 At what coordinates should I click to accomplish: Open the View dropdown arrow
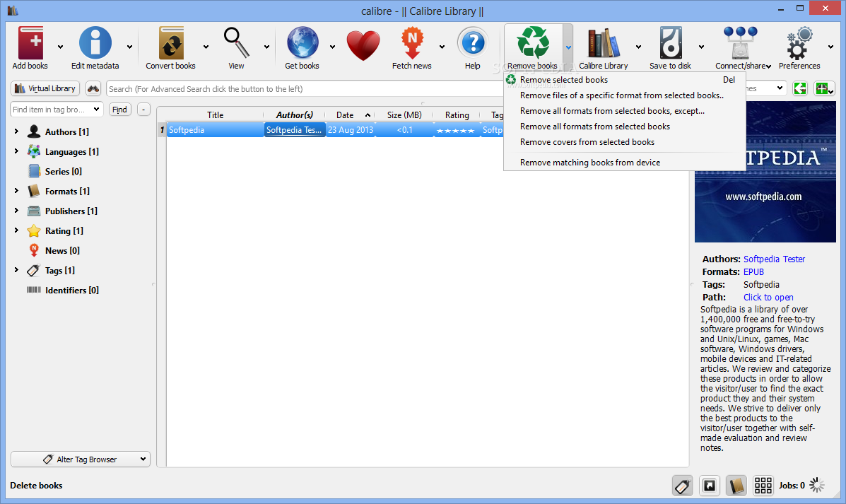tap(266, 47)
